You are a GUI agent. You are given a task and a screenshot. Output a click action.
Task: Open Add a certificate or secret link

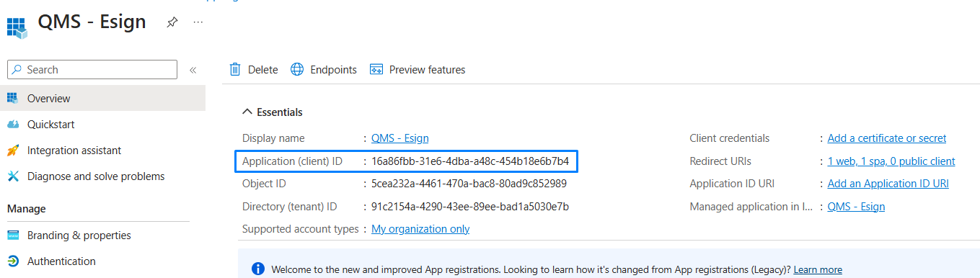point(887,138)
